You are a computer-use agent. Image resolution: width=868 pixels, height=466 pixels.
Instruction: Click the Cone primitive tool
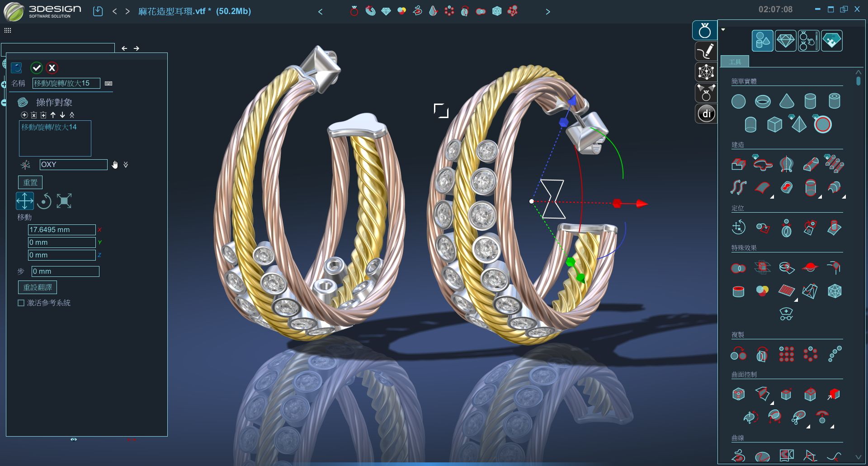click(x=787, y=101)
